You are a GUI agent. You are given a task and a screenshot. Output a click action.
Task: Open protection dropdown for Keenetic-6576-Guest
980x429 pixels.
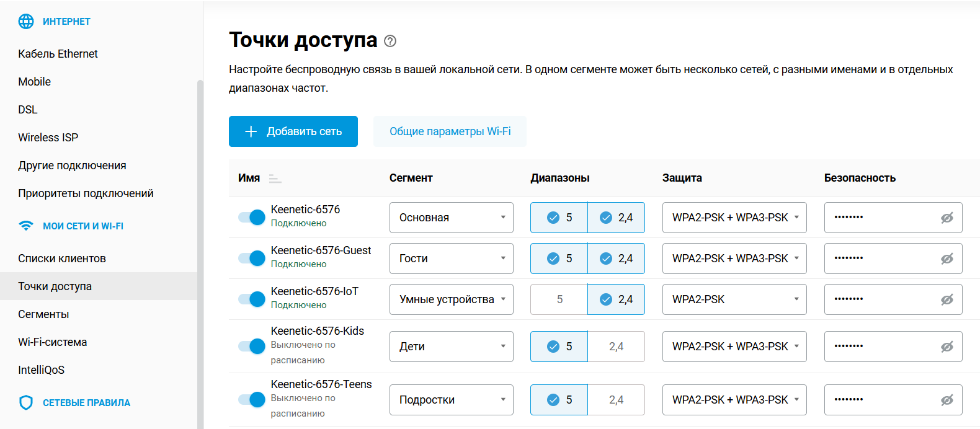734,259
